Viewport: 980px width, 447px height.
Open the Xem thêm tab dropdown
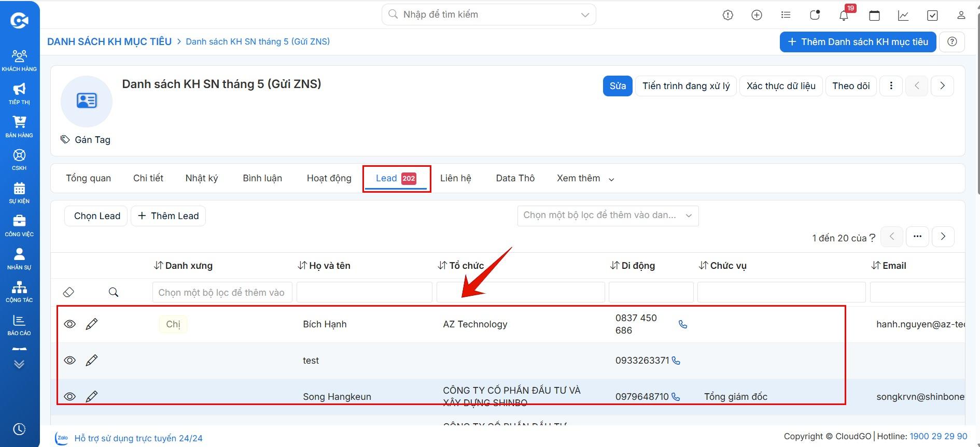click(x=585, y=178)
